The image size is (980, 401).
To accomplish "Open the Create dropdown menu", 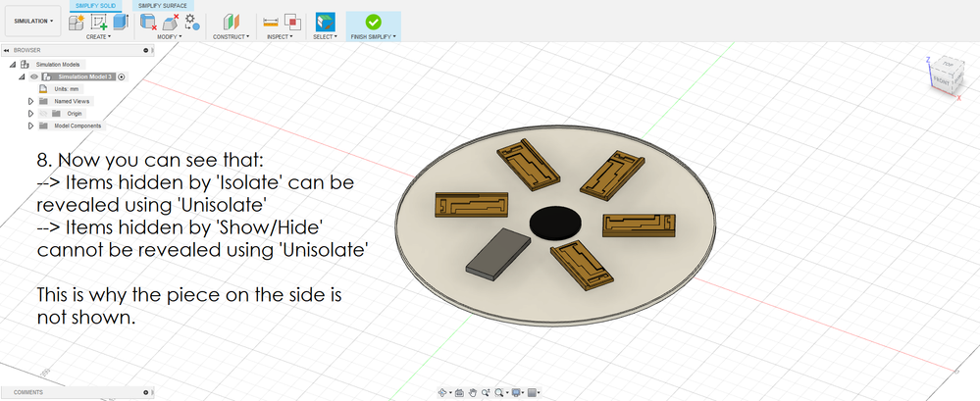I will coord(99,37).
